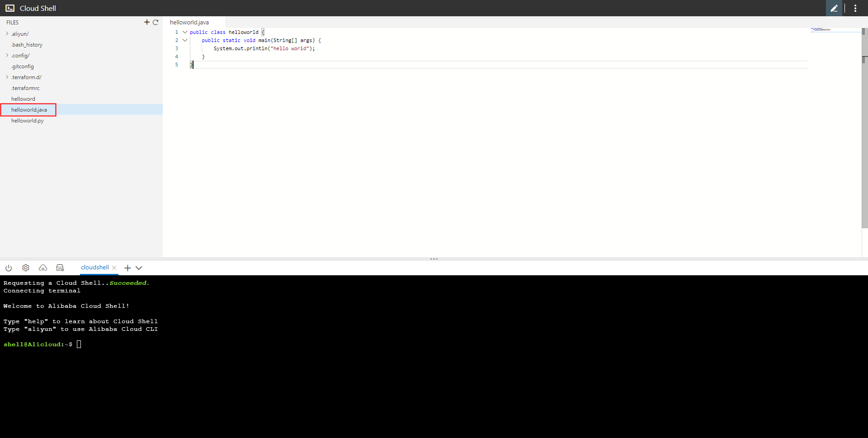Expand the .terraform.d/ folder

click(7, 77)
